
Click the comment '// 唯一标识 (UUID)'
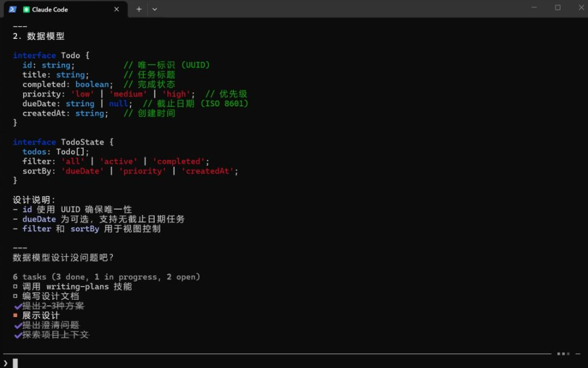(x=166, y=65)
